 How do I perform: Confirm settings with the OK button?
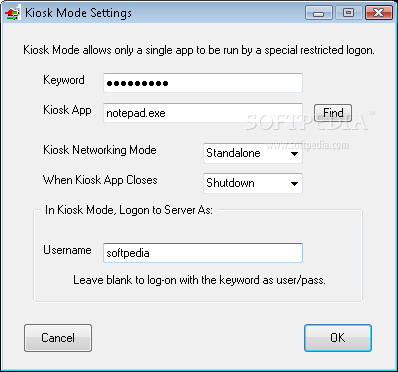click(338, 338)
